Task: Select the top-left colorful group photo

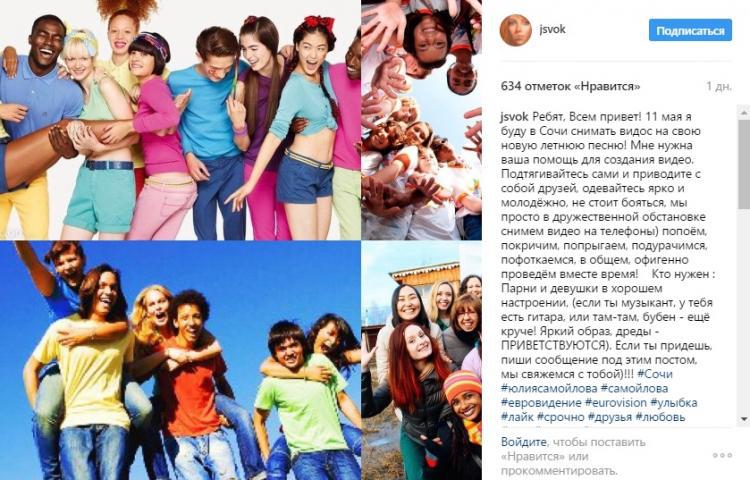Action: [x=180, y=120]
